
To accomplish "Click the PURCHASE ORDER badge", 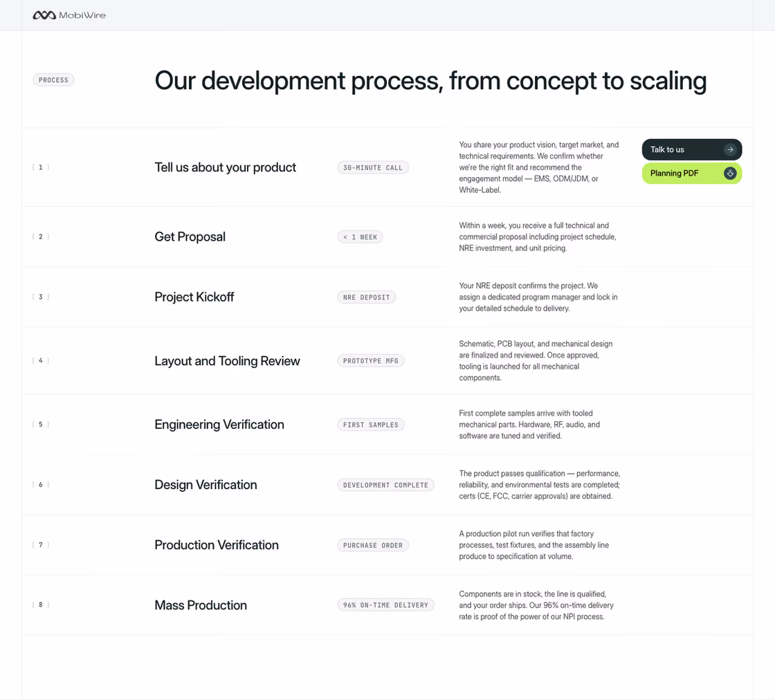I will point(373,545).
